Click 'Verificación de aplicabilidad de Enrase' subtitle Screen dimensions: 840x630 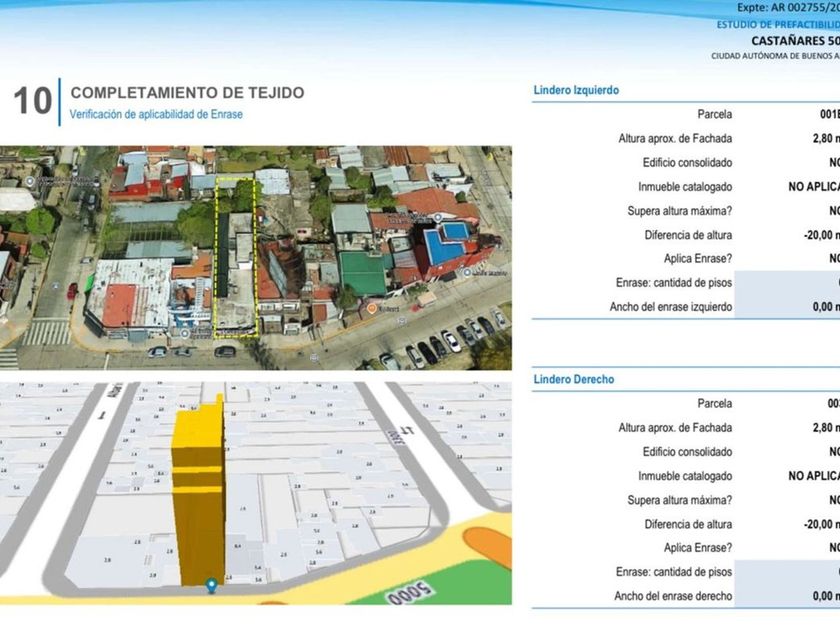pos(156,114)
